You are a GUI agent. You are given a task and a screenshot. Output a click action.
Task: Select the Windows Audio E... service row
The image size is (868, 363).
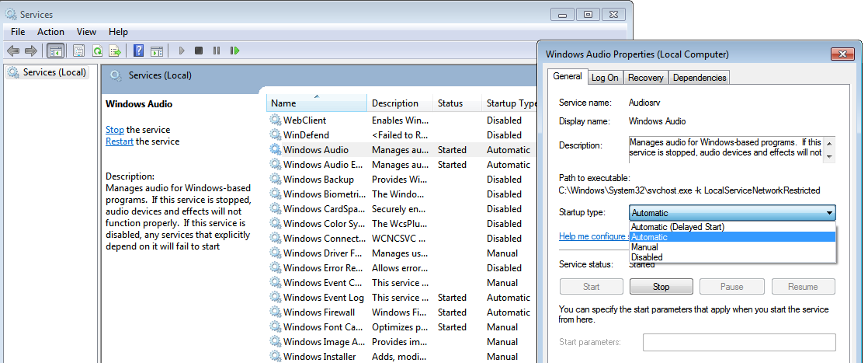tap(402, 165)
